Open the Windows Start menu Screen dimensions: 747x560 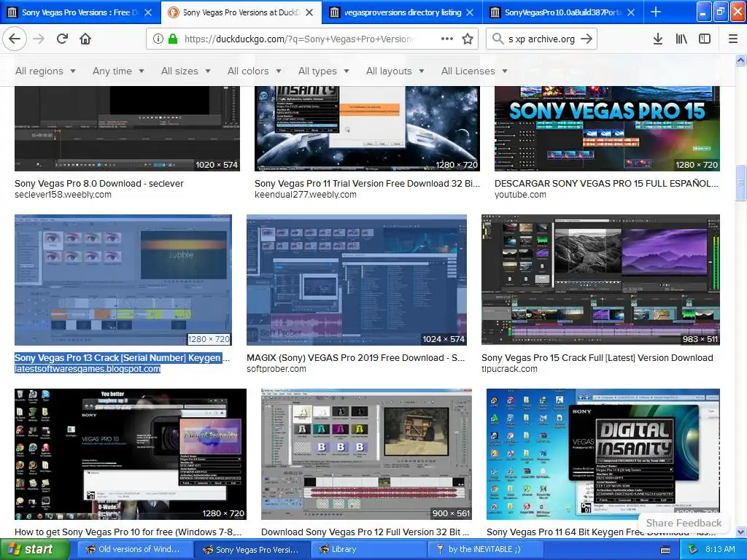coord(34,550)
